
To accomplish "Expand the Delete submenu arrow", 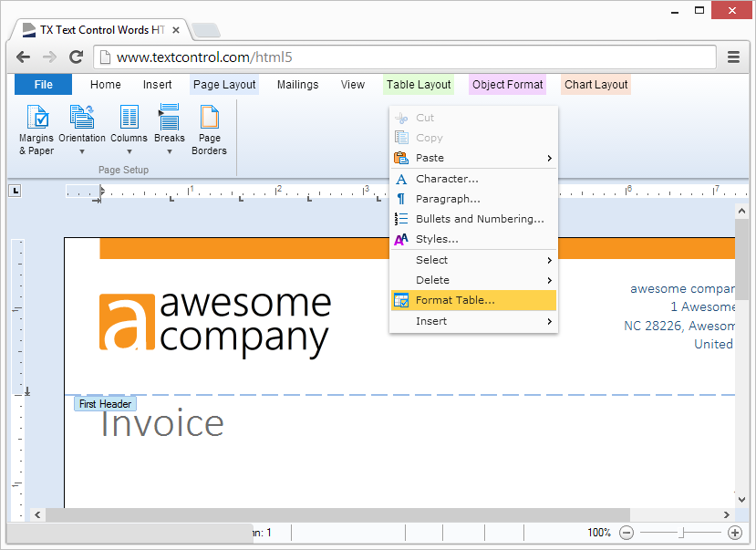I will (550, 281).
